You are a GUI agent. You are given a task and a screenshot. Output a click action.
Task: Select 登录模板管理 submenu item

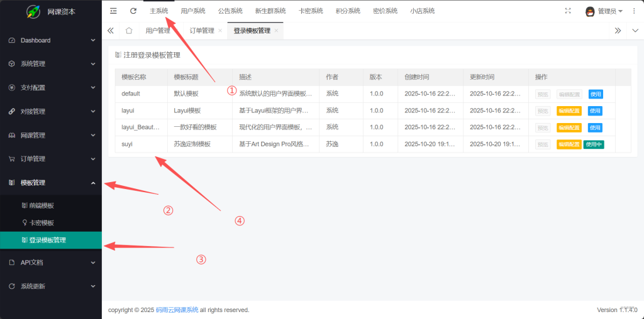tap(51, 241)
